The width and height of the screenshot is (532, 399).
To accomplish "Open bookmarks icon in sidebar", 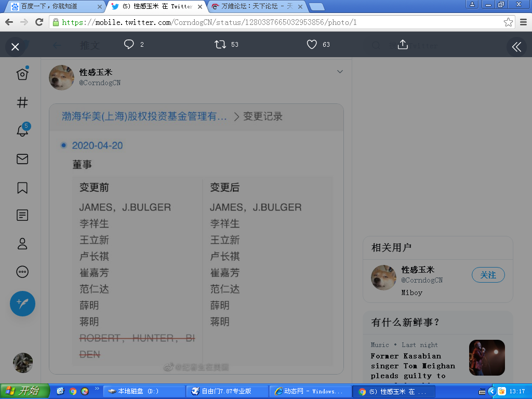I will 22,188.
